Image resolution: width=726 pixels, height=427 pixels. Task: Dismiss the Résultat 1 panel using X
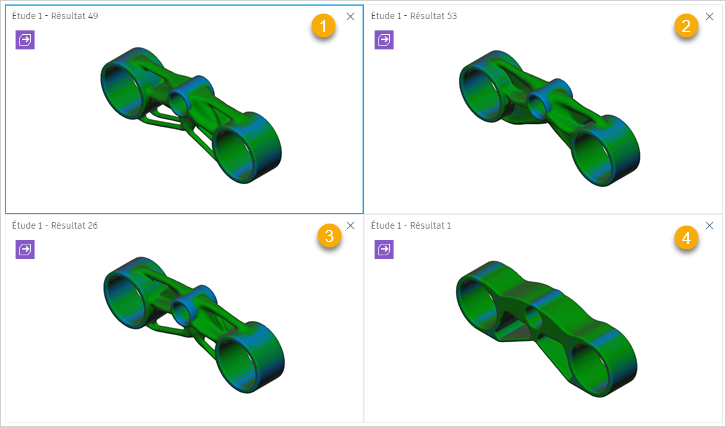709,226
